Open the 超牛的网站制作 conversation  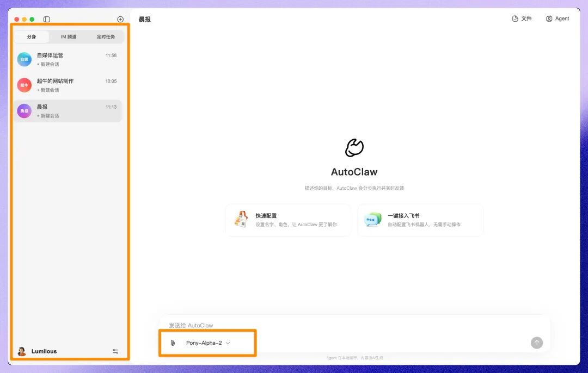pos(68,85)
